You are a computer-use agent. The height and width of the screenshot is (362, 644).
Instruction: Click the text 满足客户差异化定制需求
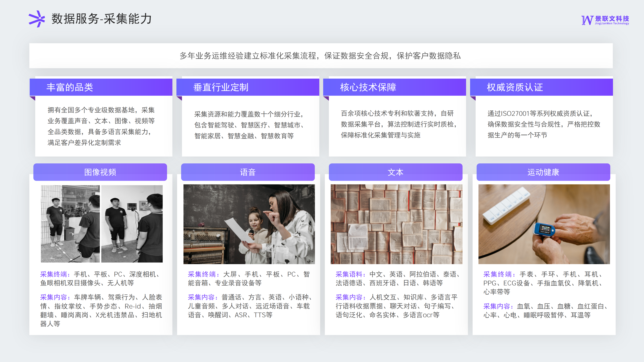84,143
